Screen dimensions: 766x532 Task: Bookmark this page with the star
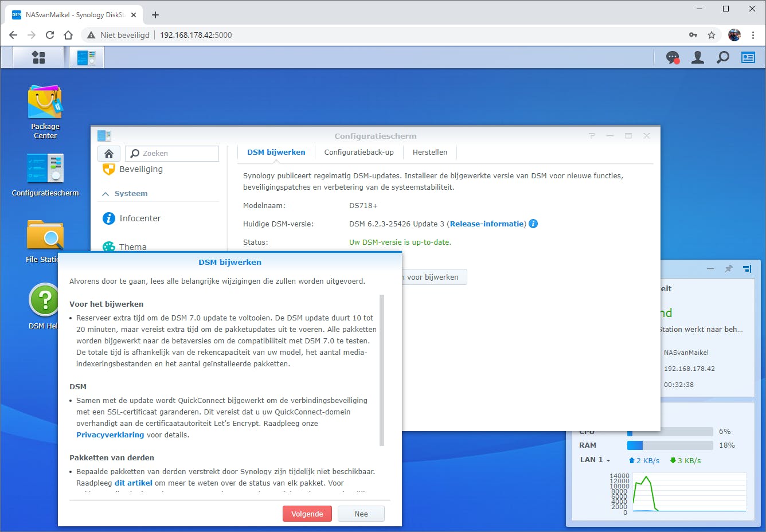click(712, 35)
